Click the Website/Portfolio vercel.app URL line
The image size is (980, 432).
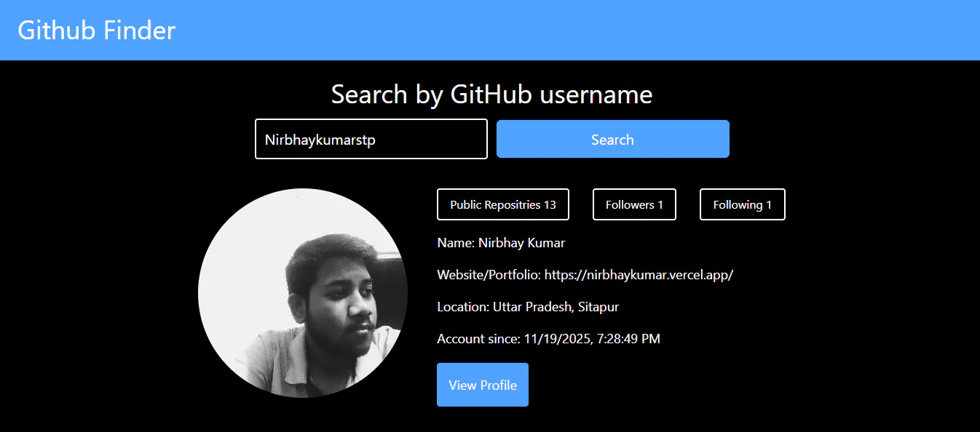point(585,275)
